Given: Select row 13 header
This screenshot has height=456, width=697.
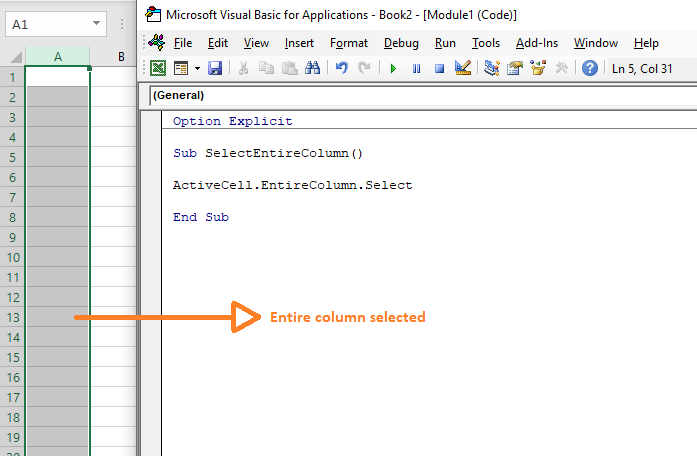Looking at the screenshot, I should 13,317.
